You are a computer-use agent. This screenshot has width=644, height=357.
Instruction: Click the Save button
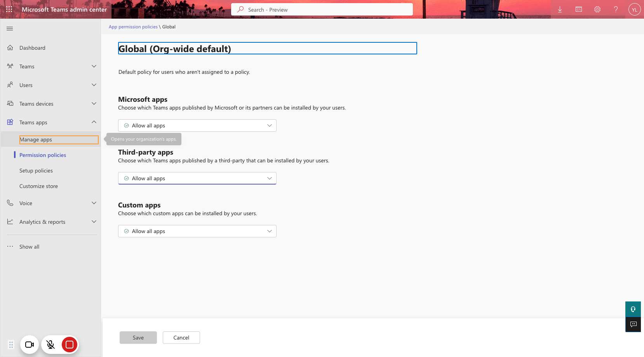point(138,338)
